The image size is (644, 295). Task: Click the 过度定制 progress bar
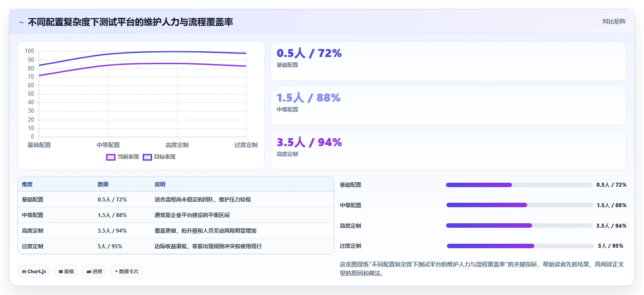(520, 246)
